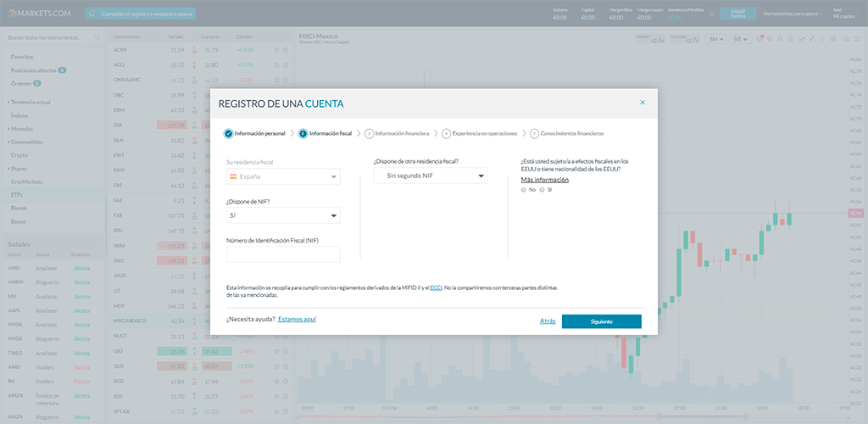Star the CHINAAMC instrument

click(x=277, y=80)
